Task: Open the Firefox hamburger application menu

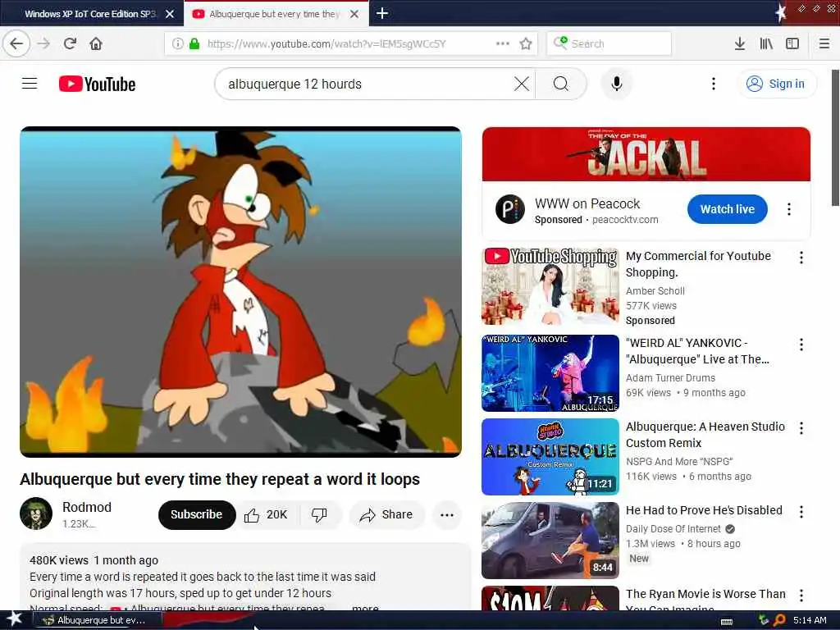Action: (824, 43)
